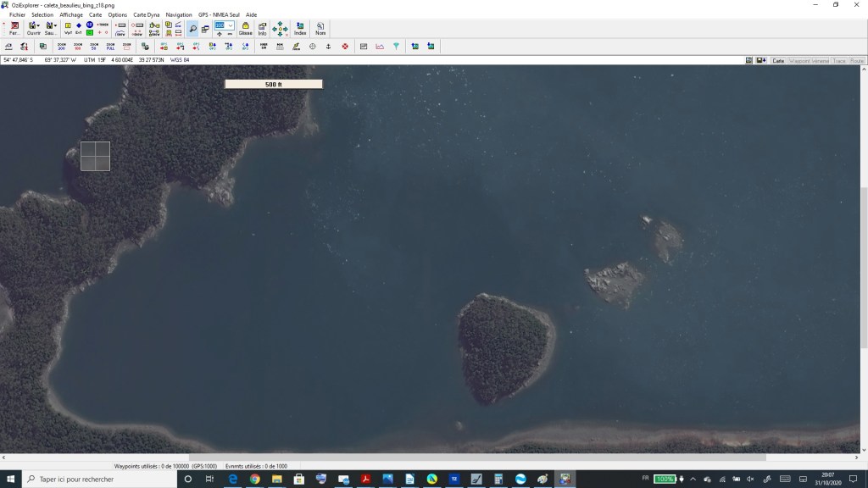Toggle the Trace mode button
Image resolution: width=868 pixels, height=488 pixels.
tap(839, 61)
